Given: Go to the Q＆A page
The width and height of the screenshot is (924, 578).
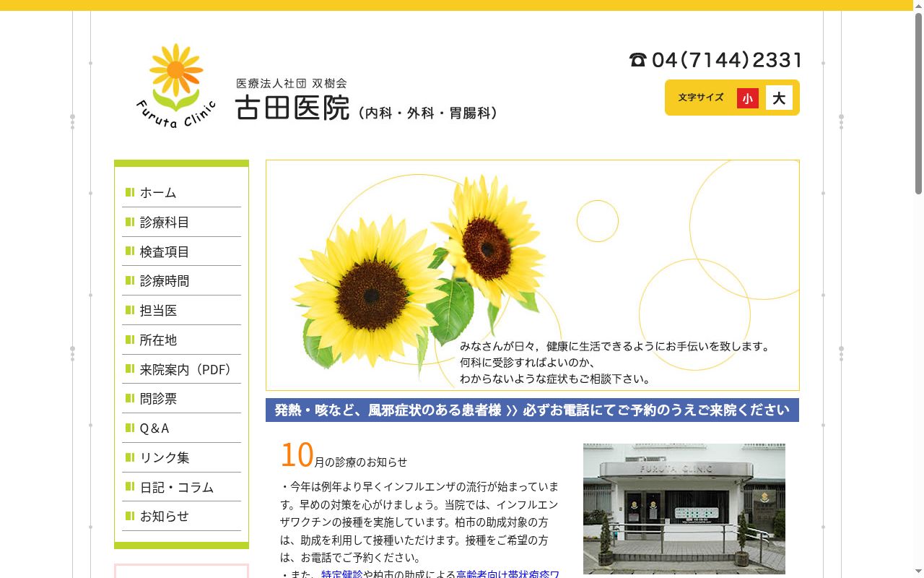Looking at the screenshot, I should click(181, 428).
